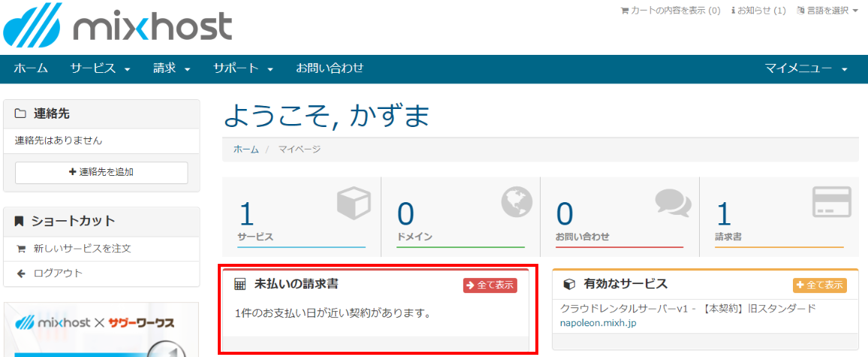Click ホーム breadcrumb link

click(246, 149)
